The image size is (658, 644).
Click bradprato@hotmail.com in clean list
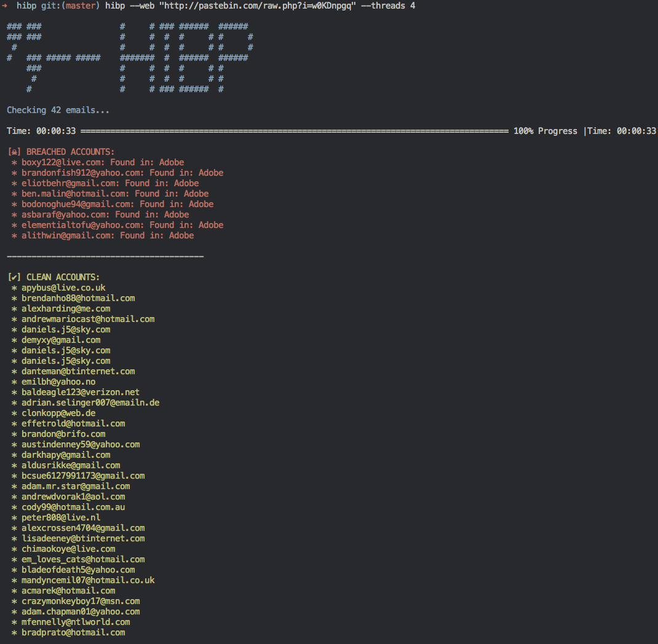pyautogui.click(x=73, y=634)
